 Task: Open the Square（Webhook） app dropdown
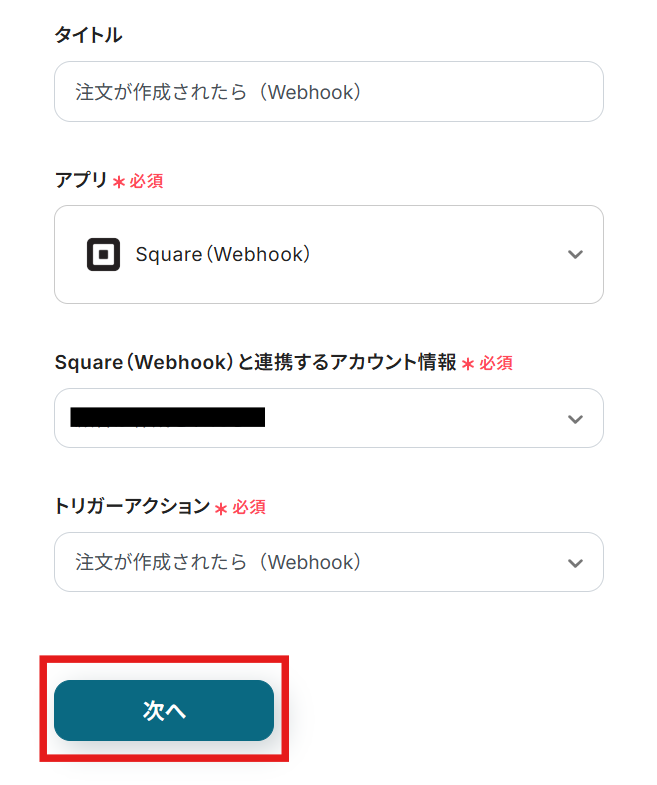pos(328,255)
